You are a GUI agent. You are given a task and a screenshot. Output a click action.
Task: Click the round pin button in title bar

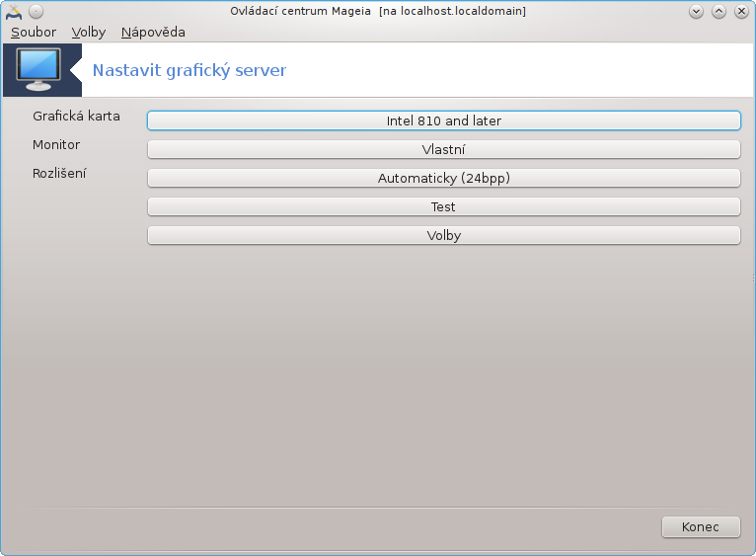coord(37,11)
